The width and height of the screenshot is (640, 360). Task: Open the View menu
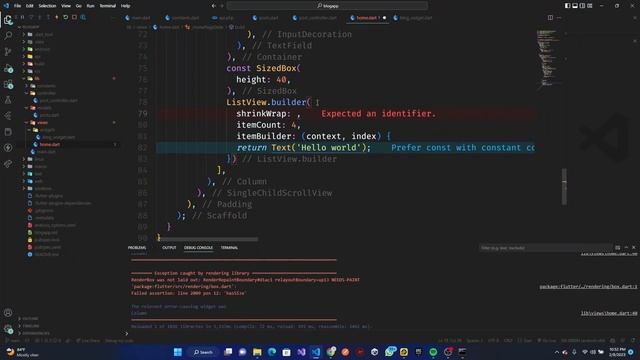point(66,6)
